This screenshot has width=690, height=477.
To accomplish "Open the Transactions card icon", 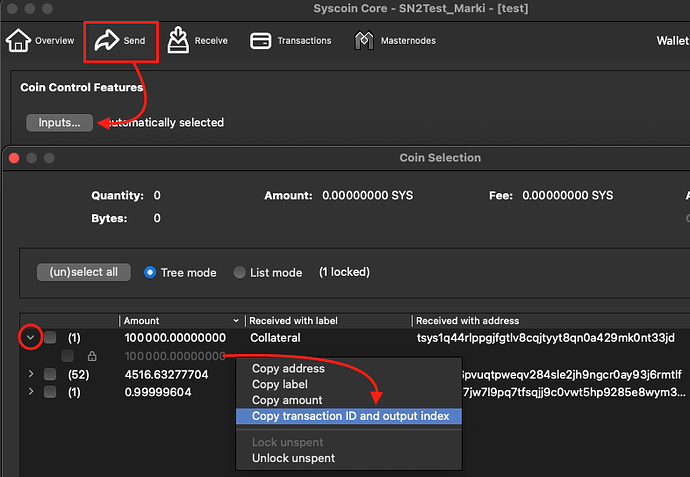I will tap(262, 41).
